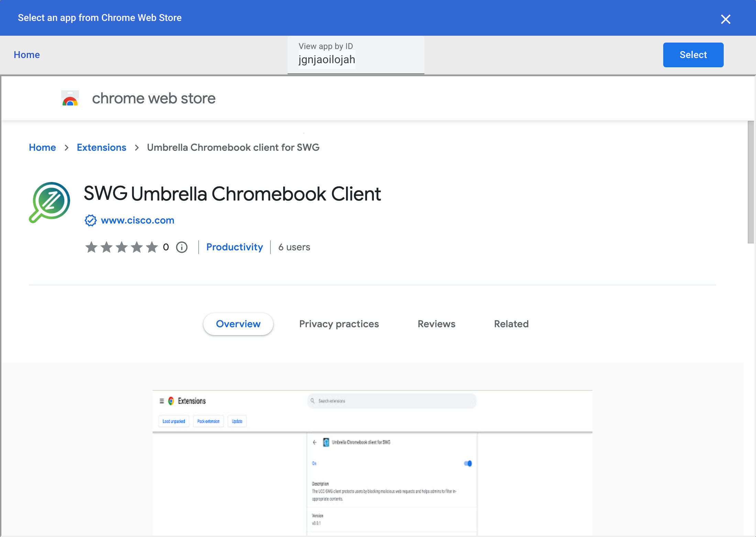Click 'Umbrella Chromebook client for SWG' breadcrumb text
Screen dimensions: 756x537
(x=233, y=147)
